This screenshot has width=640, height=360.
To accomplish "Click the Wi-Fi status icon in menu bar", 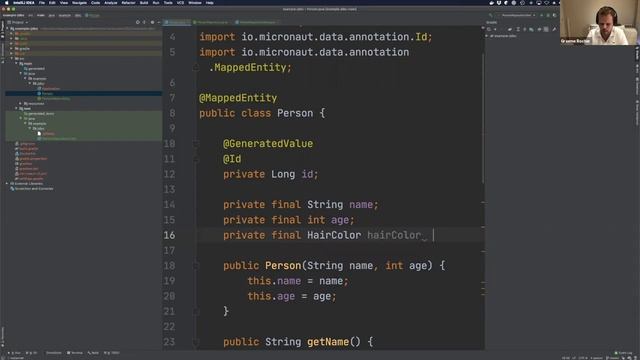I will click(547, 2).
